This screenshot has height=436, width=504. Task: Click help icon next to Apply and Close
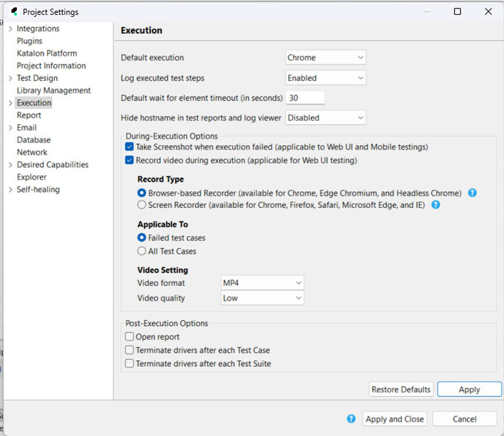351,419
